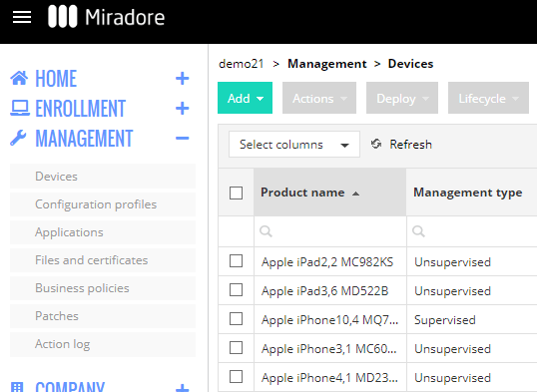This screenshot has width=537, height=392.
Task: Click the Product name filter input field
Action: pos(330,231)
